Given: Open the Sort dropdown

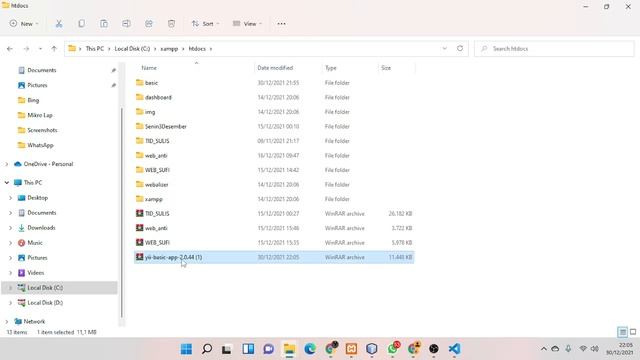Looking at the screenshot, I should click(x=205, y=24).
